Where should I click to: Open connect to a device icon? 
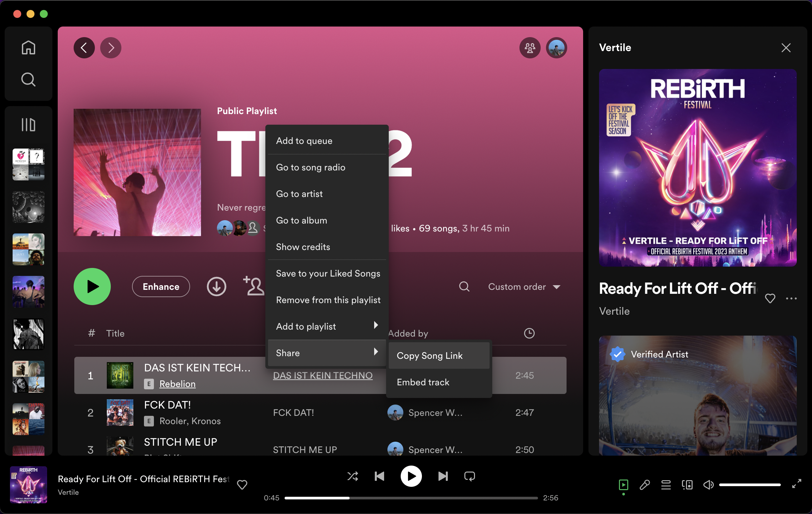[x=687, y=485]
